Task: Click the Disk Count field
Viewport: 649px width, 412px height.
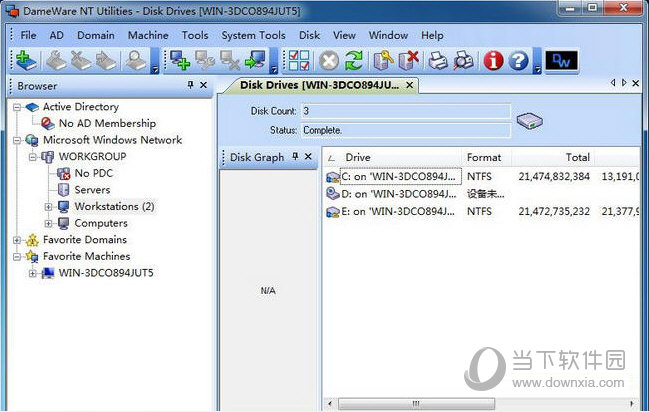Action: pyautogui.click(x=406, y=111)
